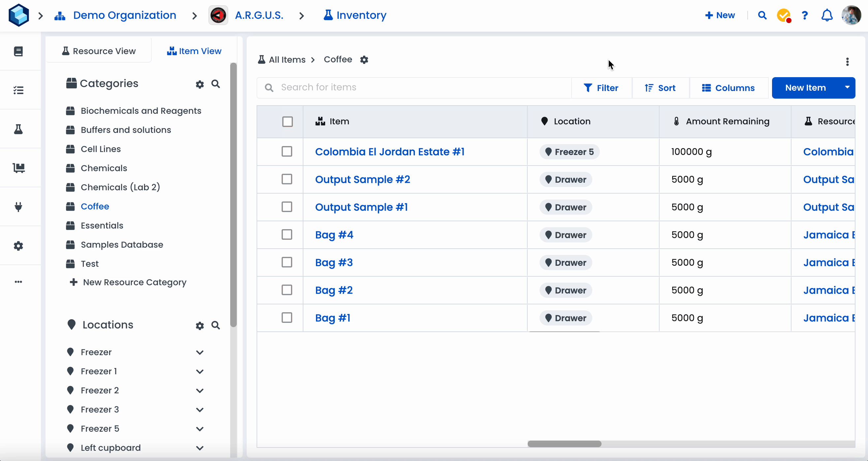Click the Categories search magnifier icon
This screenshot has width=868, height=461.
[x=216, y=84]
